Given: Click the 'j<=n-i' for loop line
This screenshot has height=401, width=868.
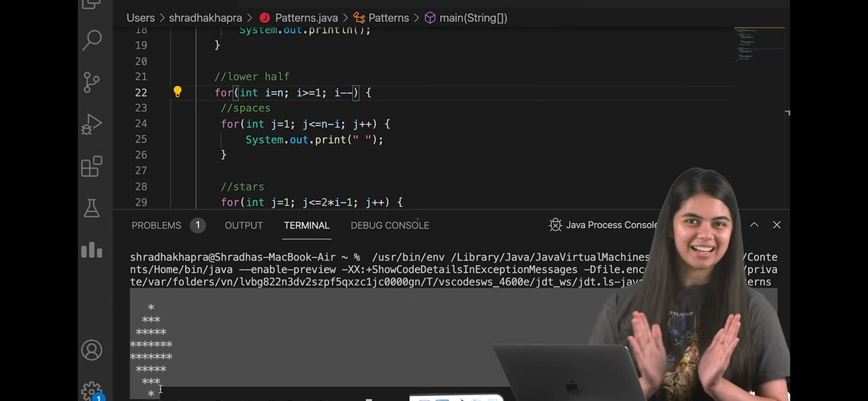Looking at the screenshot, I should (305, 124).
